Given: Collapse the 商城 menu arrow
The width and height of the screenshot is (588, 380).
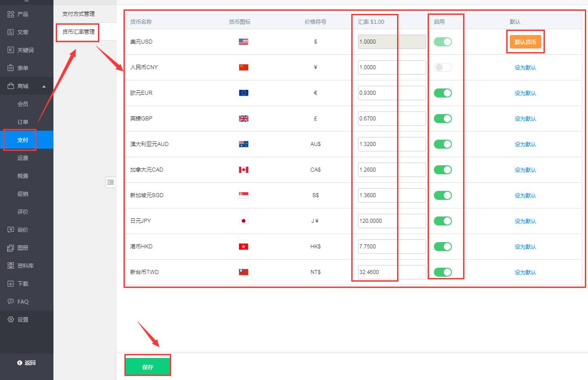Looking at the screenshot, I should [44, 86].
